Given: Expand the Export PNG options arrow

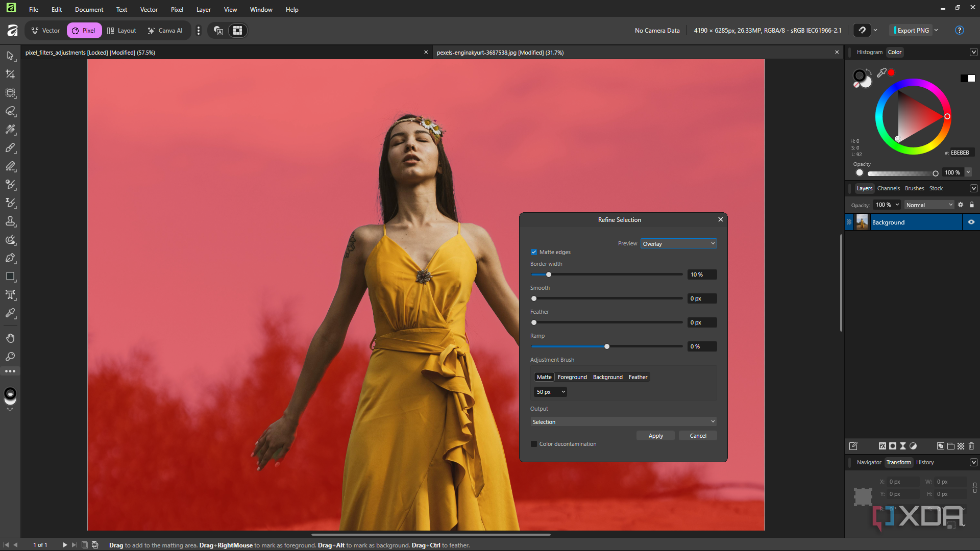Looking at the screenshot, I should 936,30.
